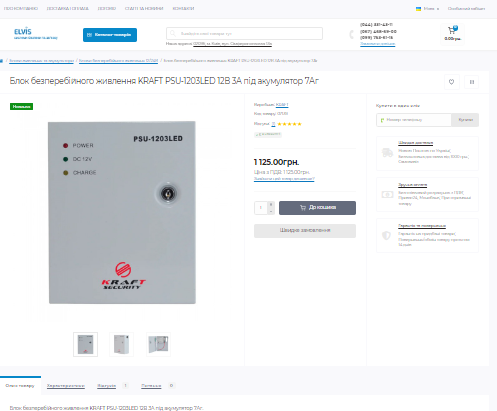Focus the phone number input field
The height and width of the screenshot is (411, 497).
pyautogui.click(x=414, y=120)
